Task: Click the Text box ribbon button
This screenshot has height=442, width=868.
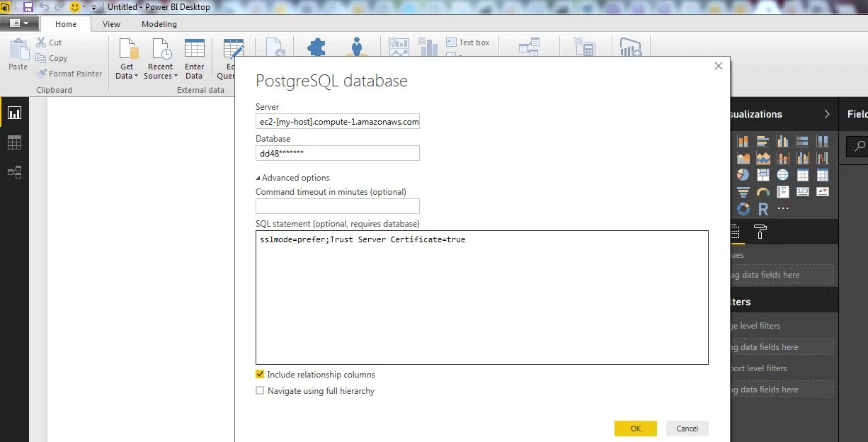Action: (468, 42)
